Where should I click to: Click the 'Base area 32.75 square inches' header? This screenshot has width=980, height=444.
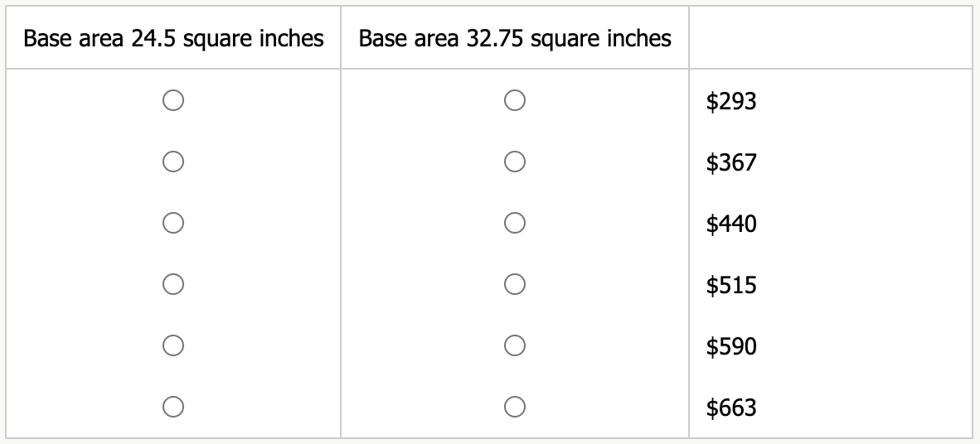515,38
